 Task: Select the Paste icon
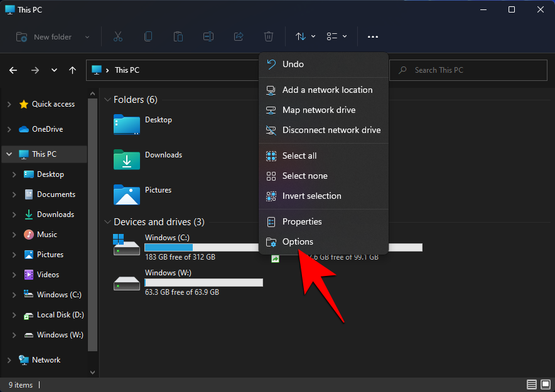[x=178, y=36]
